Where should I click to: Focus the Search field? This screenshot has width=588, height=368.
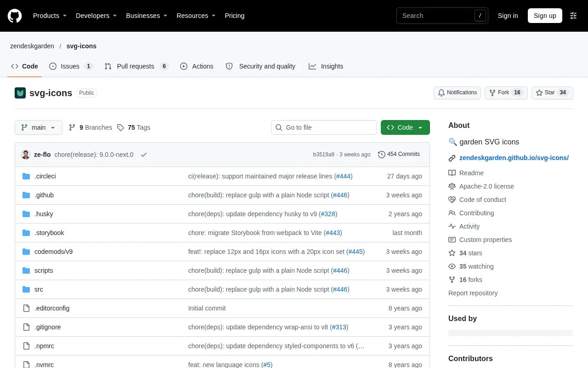[442, 16]
